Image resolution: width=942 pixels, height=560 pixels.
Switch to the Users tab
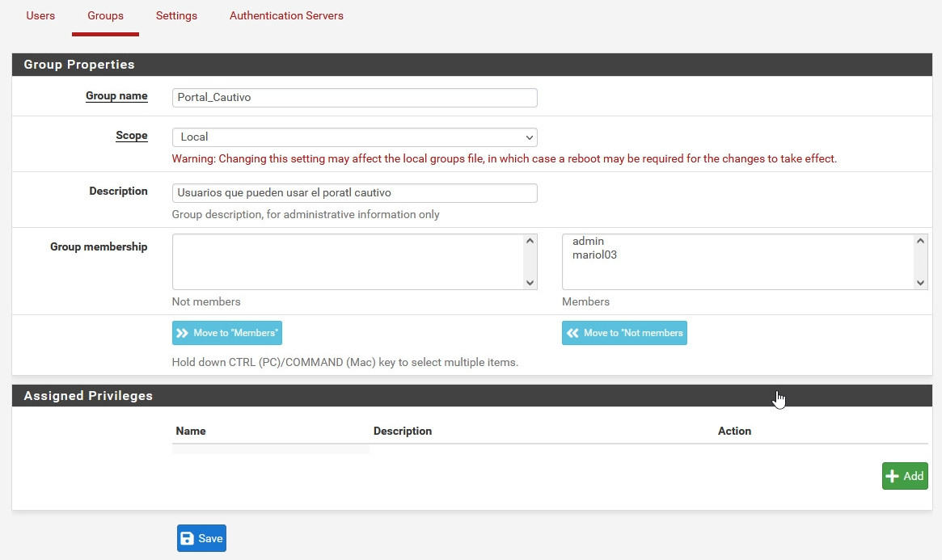click(40, 15)
